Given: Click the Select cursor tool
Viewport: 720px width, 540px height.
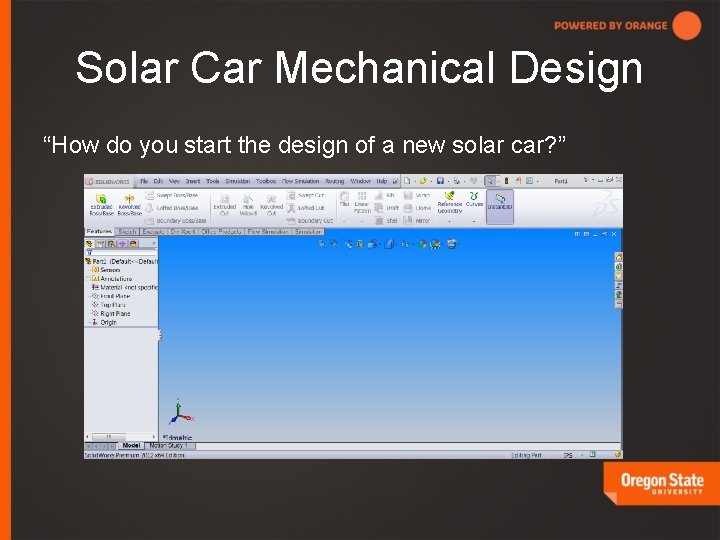Looking at the screenshot, I should click(x=490, y=181).
